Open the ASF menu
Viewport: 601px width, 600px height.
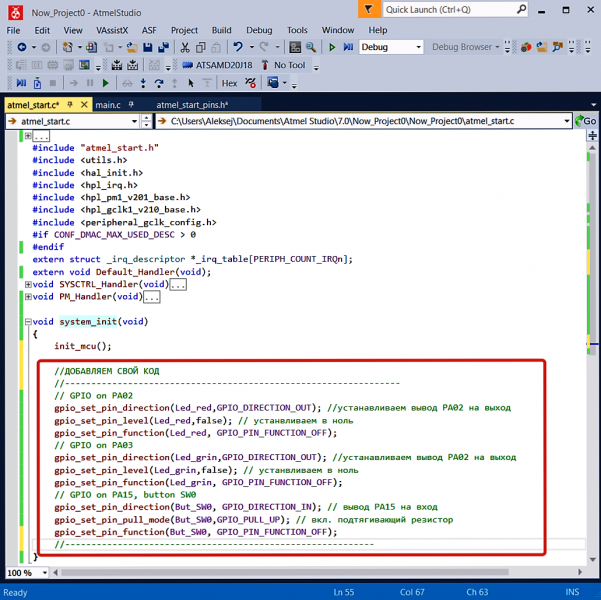[149, 30]
